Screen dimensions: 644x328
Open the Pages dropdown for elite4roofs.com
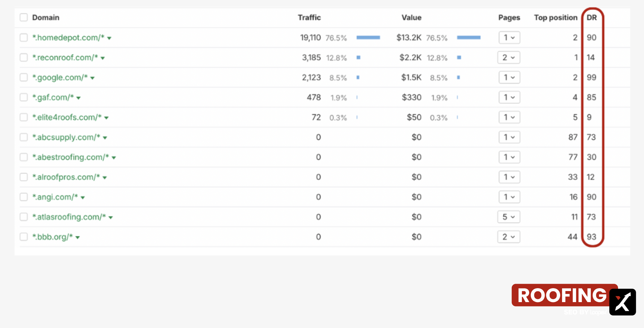[509, 117]
